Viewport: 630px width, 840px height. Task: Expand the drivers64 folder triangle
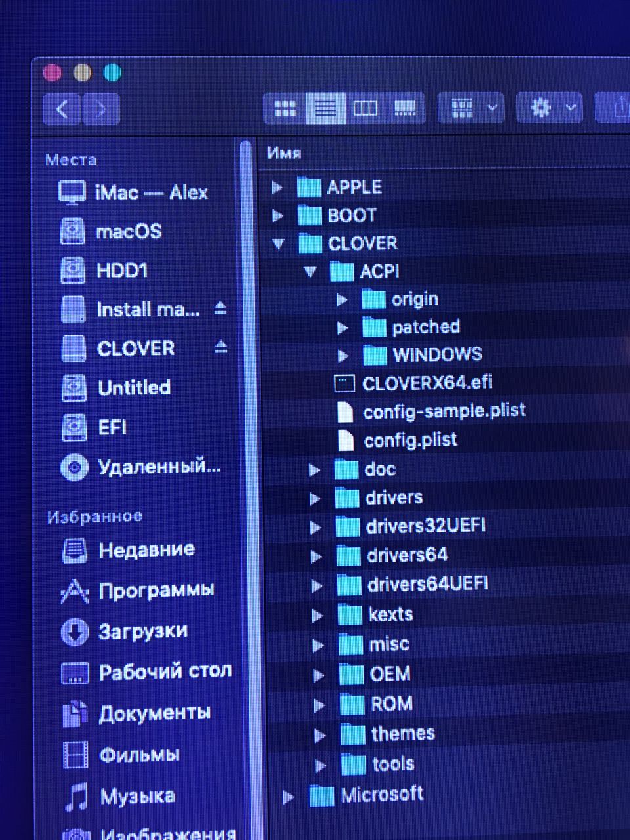[316, 556]
